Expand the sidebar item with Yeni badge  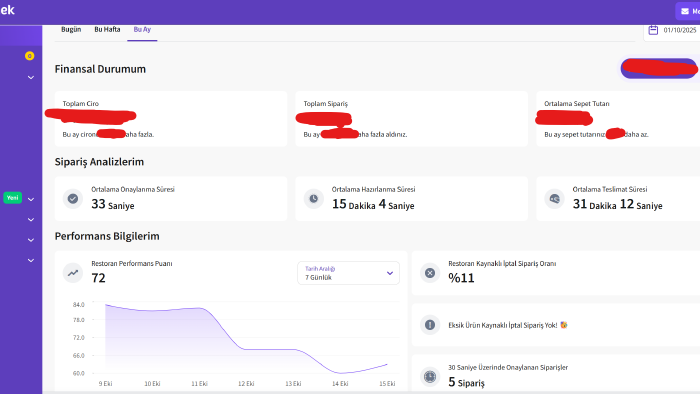point(31,199)
